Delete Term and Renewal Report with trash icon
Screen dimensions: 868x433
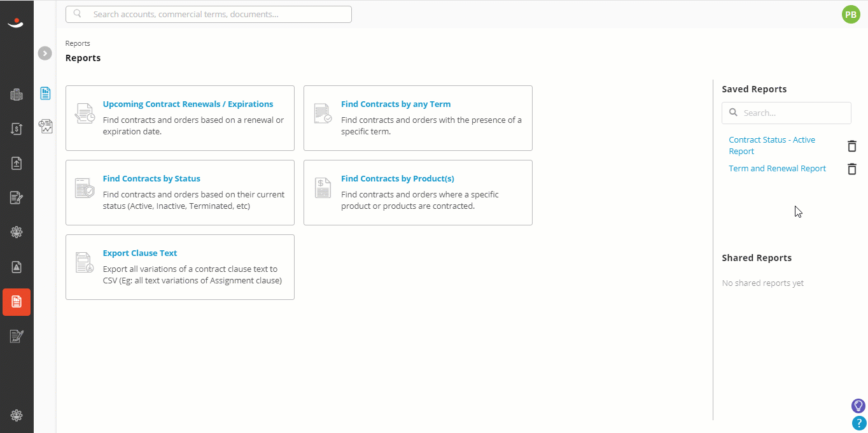point(852,169)
